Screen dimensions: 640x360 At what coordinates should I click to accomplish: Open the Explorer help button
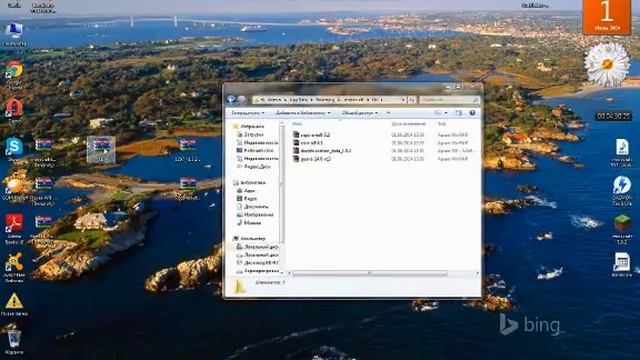[472, 113]
